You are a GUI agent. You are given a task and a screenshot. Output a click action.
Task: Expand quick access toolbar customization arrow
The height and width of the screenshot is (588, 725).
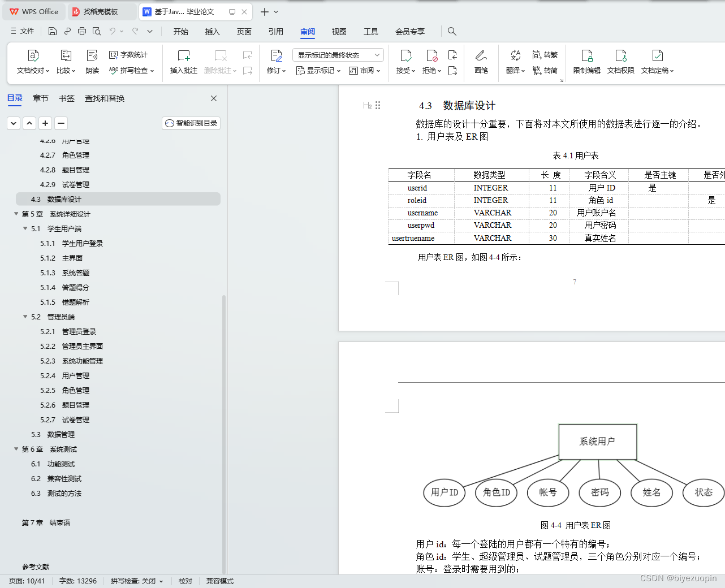(x=150, y=31)
